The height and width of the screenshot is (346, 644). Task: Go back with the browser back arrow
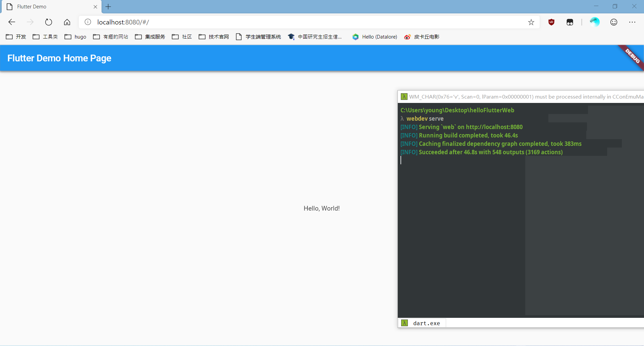pos(12,22)
